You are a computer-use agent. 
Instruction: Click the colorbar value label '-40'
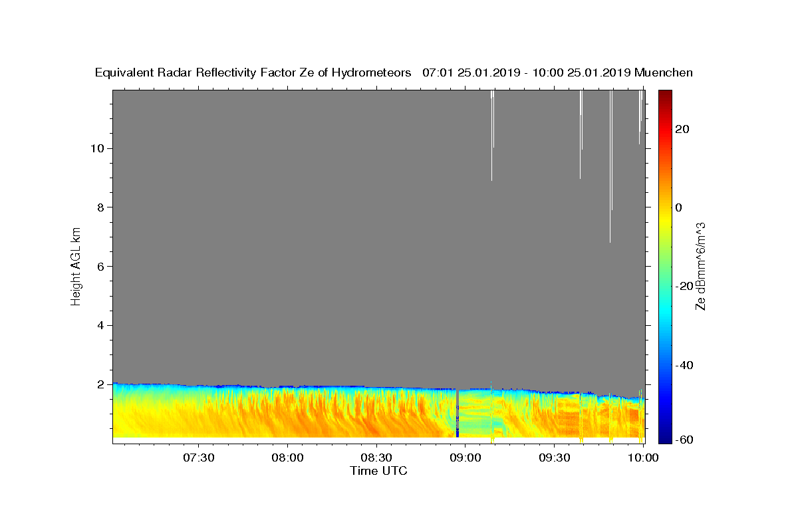click(684, 364)
